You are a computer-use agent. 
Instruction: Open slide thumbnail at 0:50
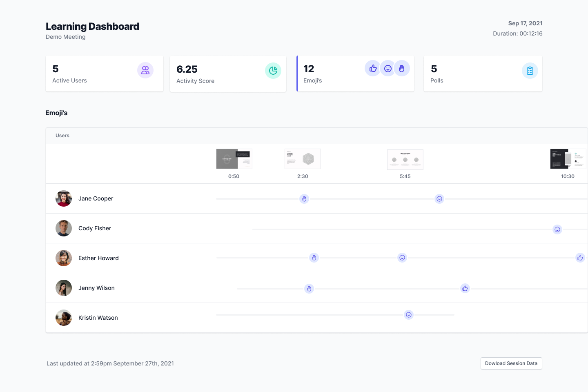pos(234,159)
